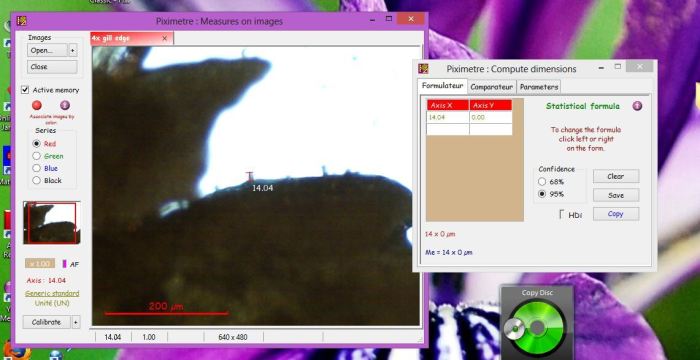Select the 0.00 cell under Axis Y

pos(491,117)
